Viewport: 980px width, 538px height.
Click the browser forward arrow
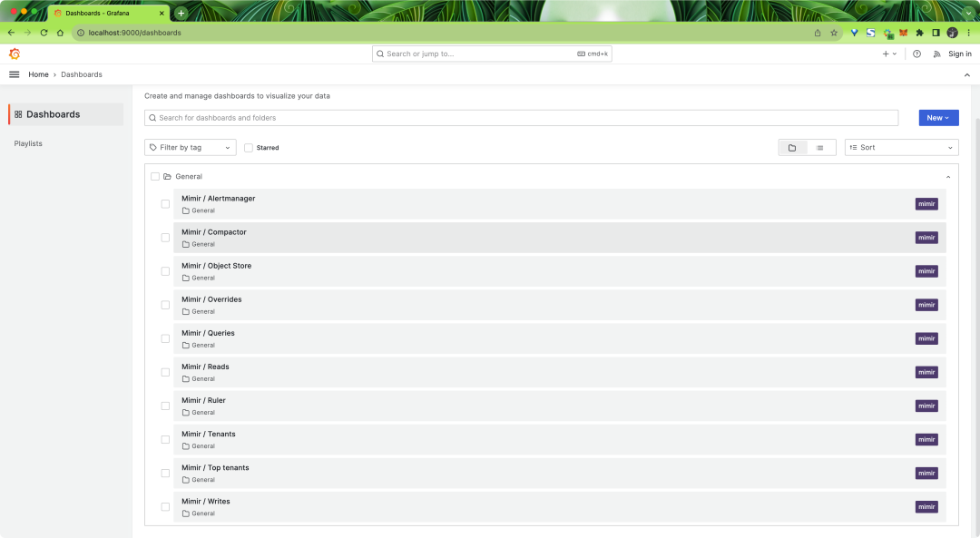pos(27,33)
